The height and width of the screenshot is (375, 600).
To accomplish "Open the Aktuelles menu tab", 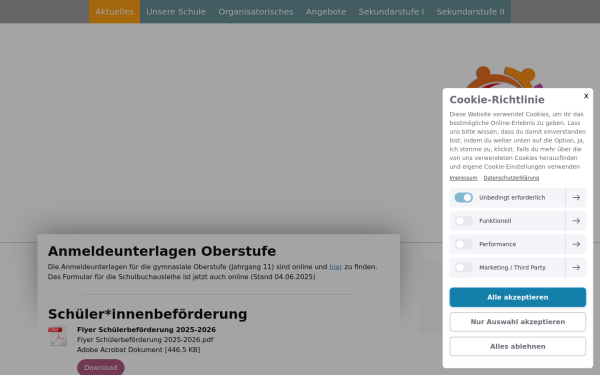I will click(x=114, y=11).
